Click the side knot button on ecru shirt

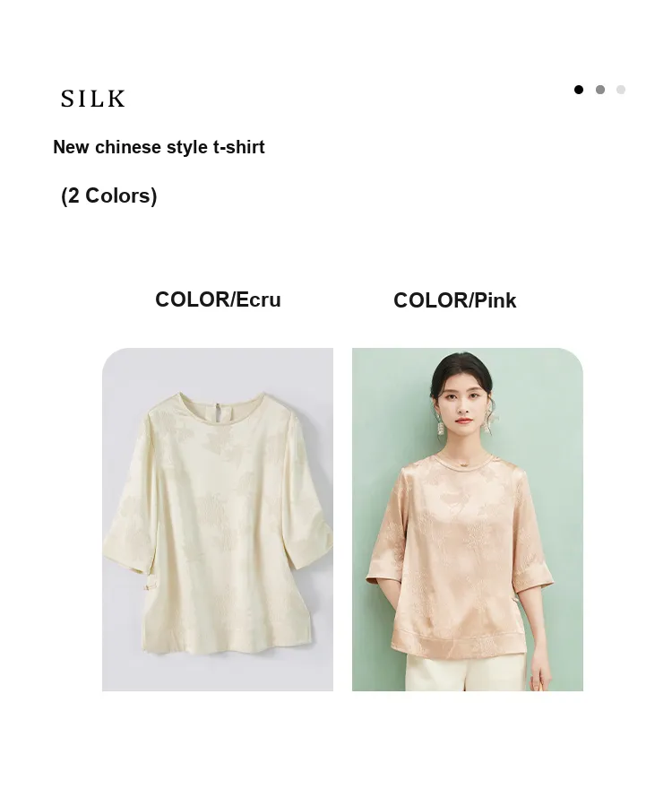pyautogui.click(x=149, y=587)
